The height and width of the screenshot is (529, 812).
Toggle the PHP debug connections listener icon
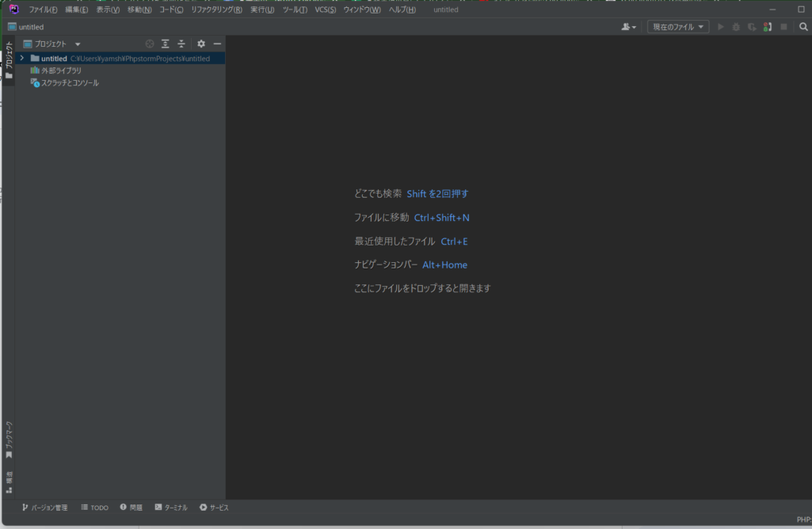pyautogui.click(x=768, y=27)
